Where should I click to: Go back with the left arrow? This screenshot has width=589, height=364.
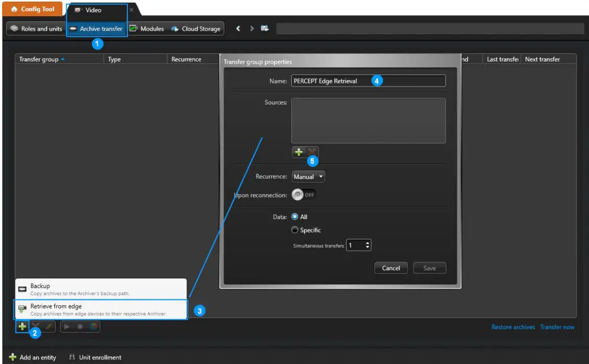point(238,29)
